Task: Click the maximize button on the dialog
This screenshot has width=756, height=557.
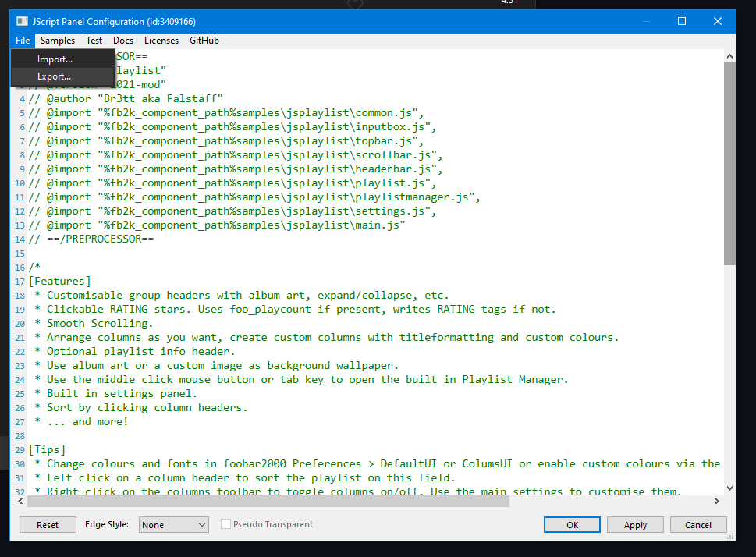Action: point(681,21)
